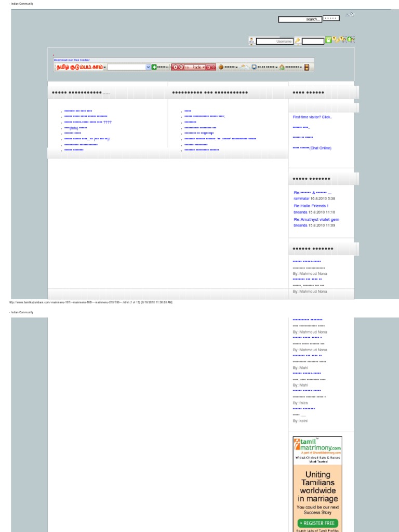Focus the password input field
Image resolution: width=399 pixels, height=532 pixels.
(313, 42)
